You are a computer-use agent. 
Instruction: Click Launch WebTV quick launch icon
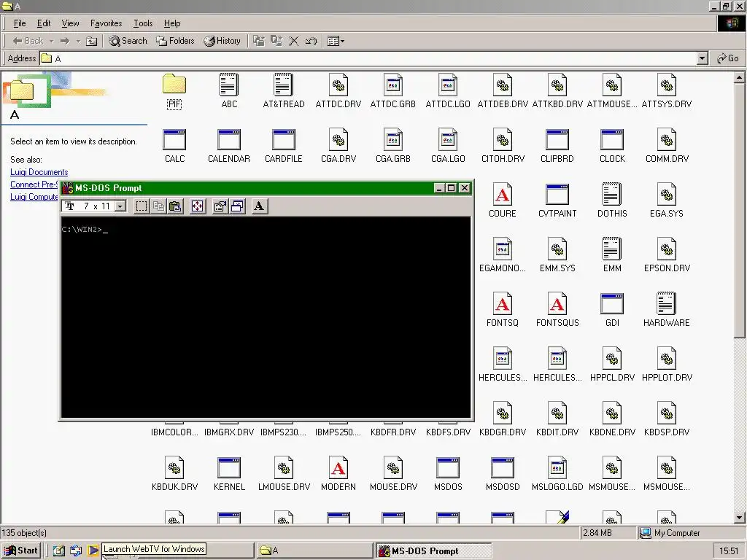pyautogui.click(x=93, y=551)
